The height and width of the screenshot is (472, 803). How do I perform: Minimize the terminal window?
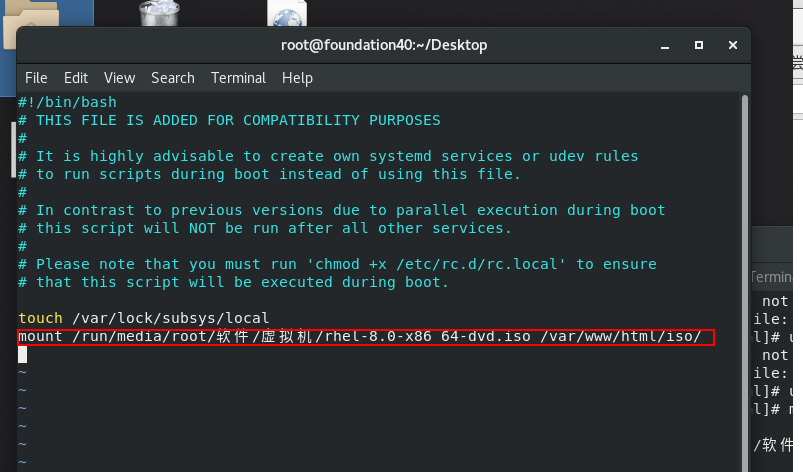pyautogui.click(x=665, y=46)
